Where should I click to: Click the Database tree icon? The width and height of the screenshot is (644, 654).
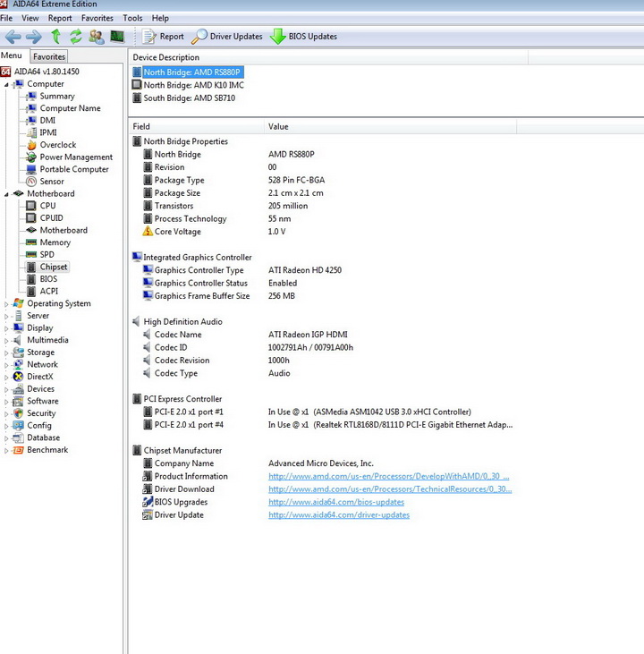[18, 438]
